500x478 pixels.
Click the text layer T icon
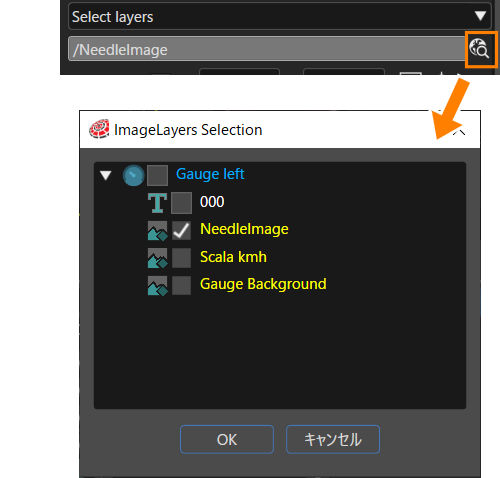point(157,203)
